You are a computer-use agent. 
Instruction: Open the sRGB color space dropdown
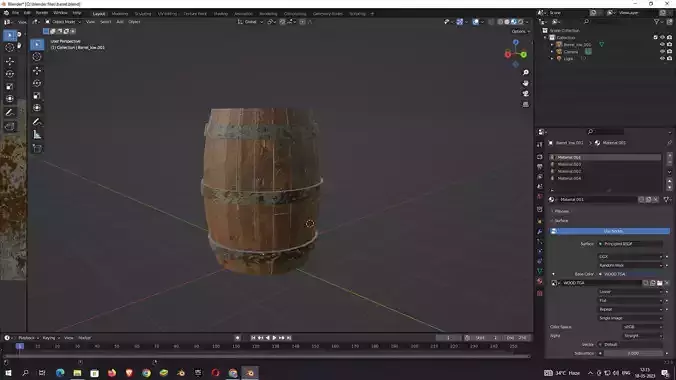click(x=643, y=327)
